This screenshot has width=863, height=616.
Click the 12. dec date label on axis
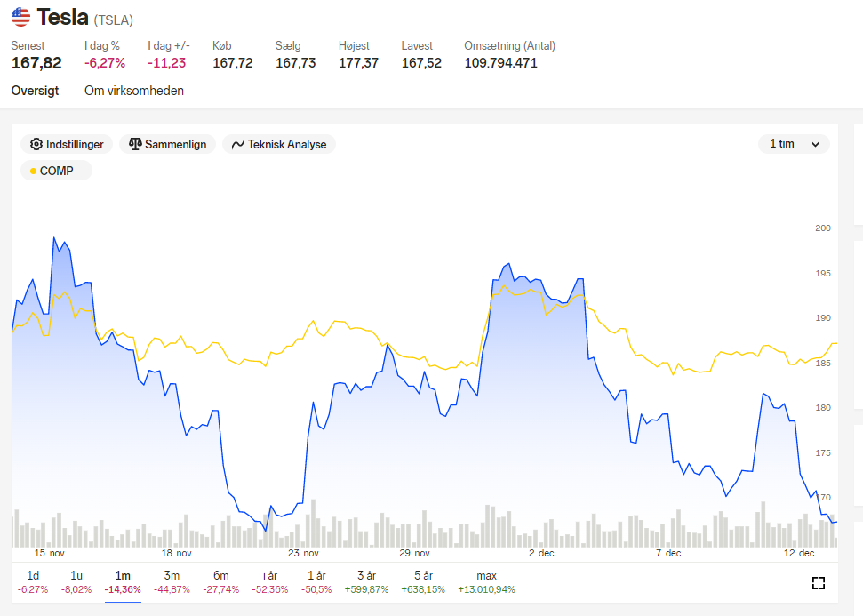click(799, 553)
